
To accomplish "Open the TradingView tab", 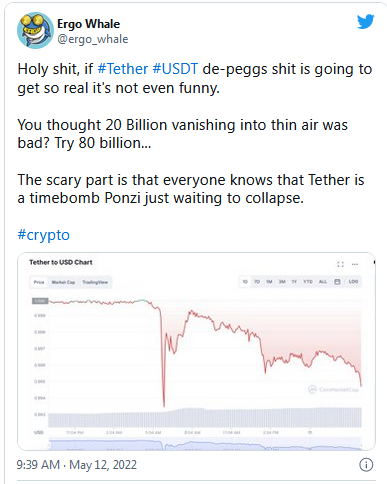I will tap(95, 282).
